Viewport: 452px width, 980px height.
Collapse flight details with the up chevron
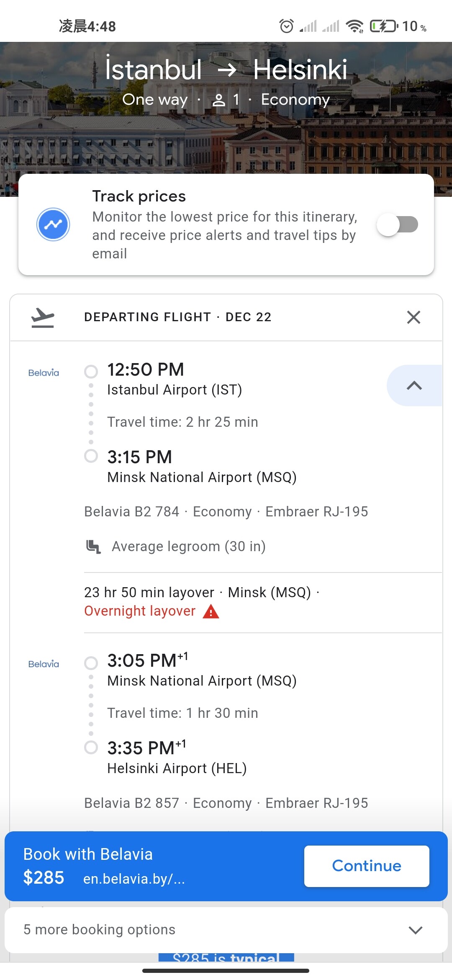coord(414,385)
